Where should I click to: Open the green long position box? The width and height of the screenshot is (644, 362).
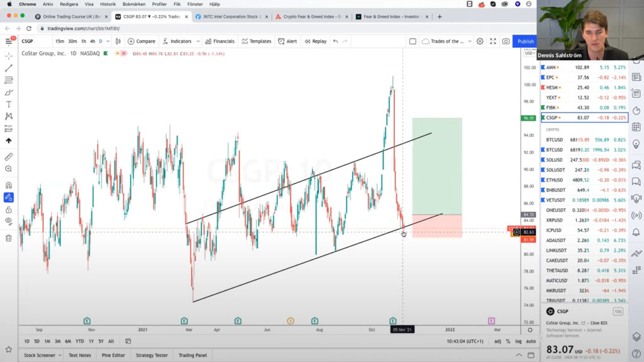click(x=437, y=166)
